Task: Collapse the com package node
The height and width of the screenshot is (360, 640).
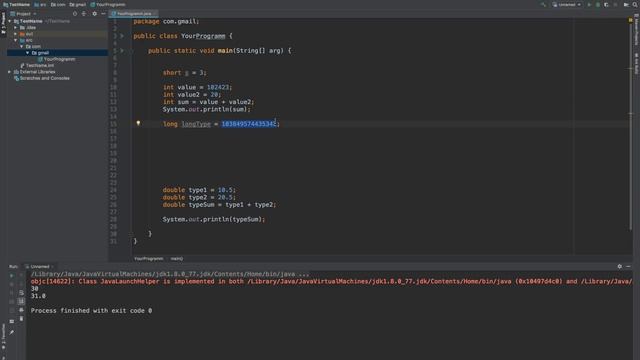Action: [x=22, y=47]
